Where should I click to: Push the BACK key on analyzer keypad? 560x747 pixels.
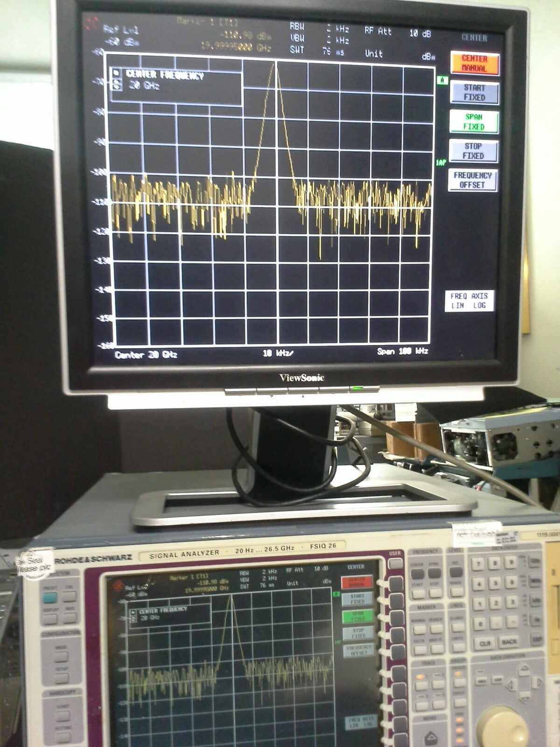(509, 641)
